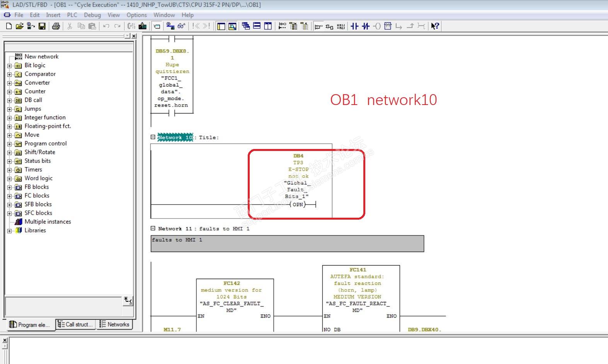Image resolution: width=608 pixels, height=364 pixels.
Task: Insert a normally open contact
Action: (x=354, y=26)
